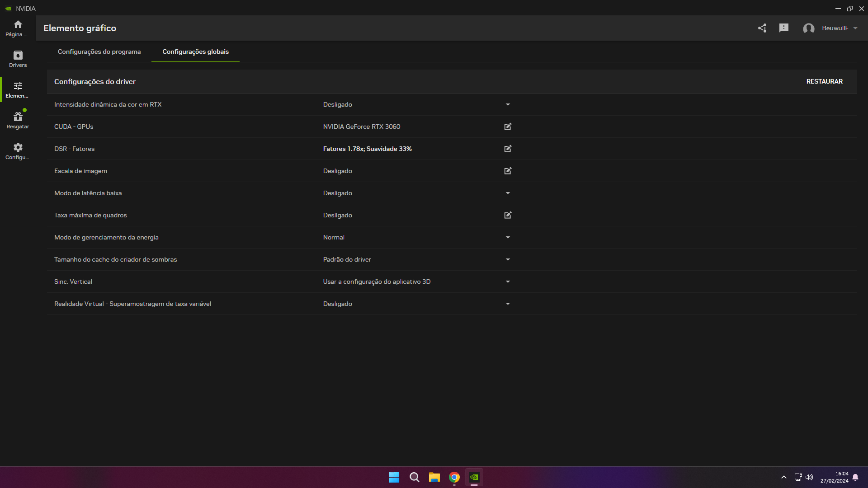Switch to Configurações do programa tab
The height and width of the screenshot is (488, 868).
[99, 52]
